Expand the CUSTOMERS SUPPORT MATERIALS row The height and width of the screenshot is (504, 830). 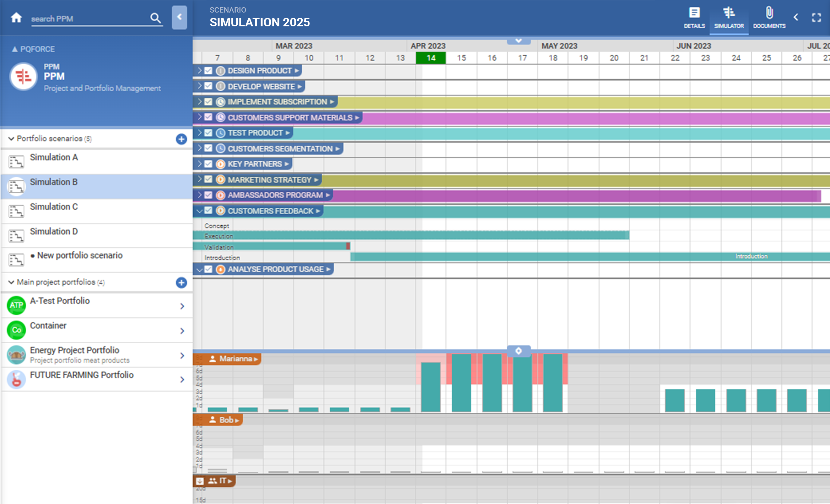pos(199,117)
